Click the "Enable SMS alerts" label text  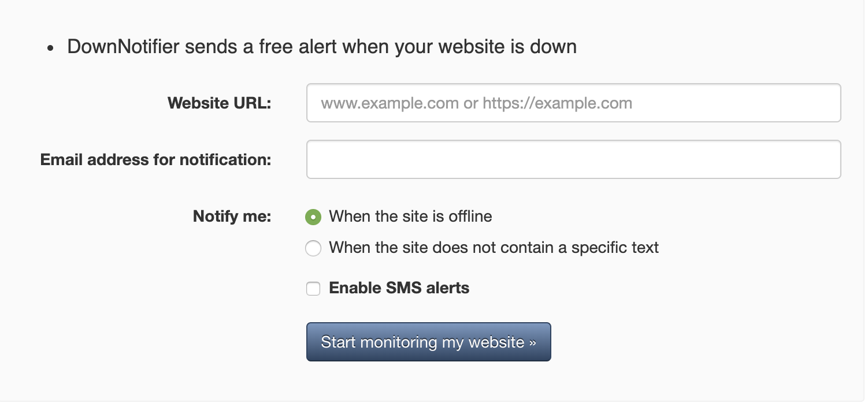point(399,288)
